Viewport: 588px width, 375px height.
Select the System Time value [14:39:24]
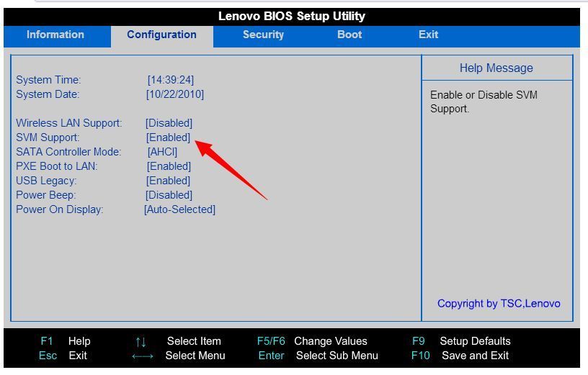coord(171,80)
